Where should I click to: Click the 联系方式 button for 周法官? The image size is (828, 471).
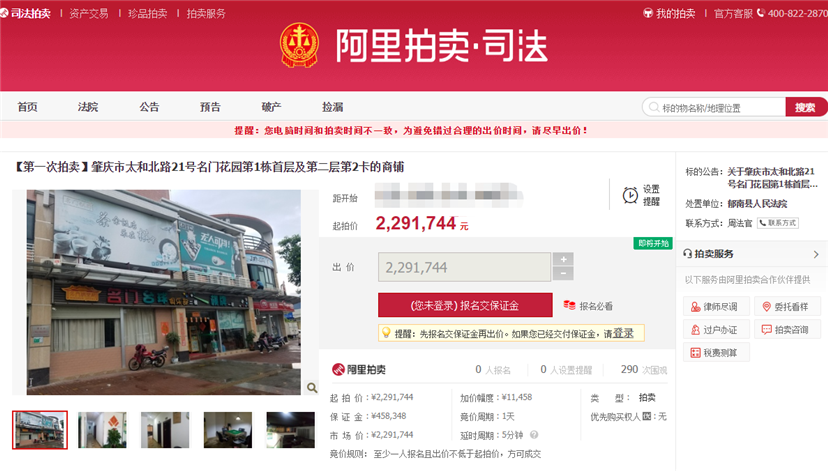click(778, 223)
